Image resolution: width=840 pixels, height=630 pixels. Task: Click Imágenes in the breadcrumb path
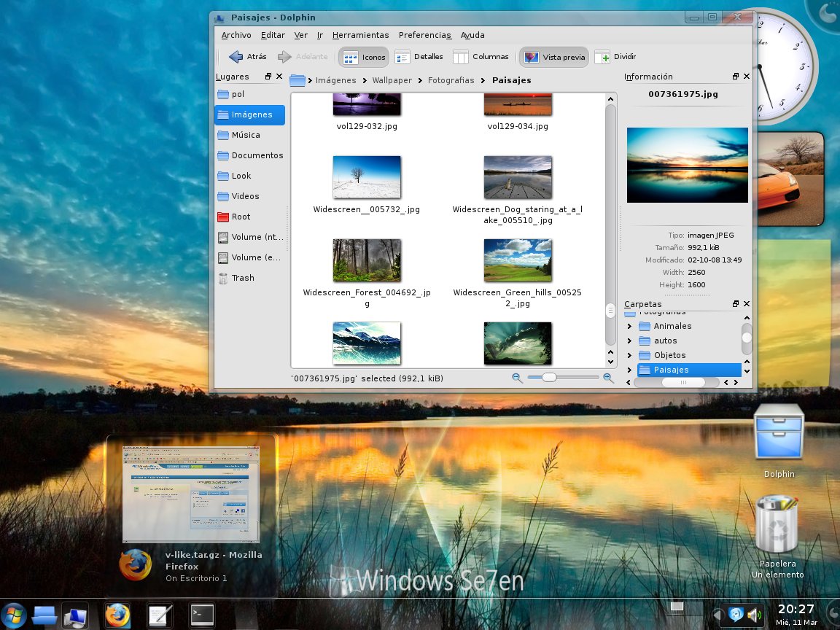point(336,80)
